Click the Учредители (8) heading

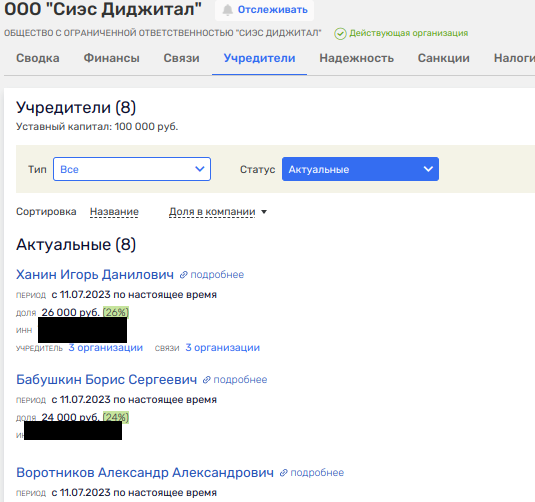76,107
